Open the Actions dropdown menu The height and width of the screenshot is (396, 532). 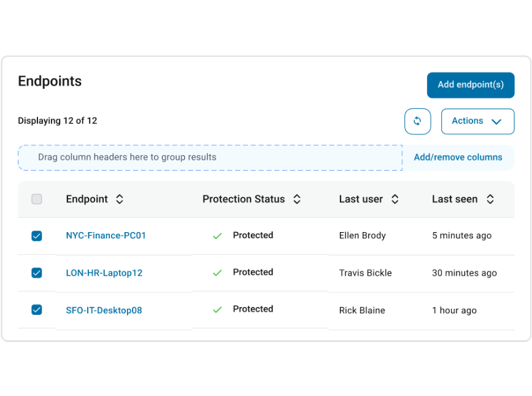click(x=477, y=121)
